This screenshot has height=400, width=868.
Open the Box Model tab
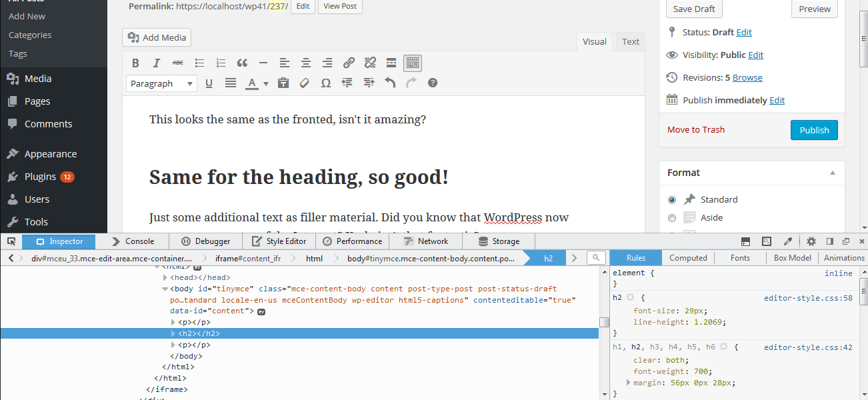(x=791, y=258)
